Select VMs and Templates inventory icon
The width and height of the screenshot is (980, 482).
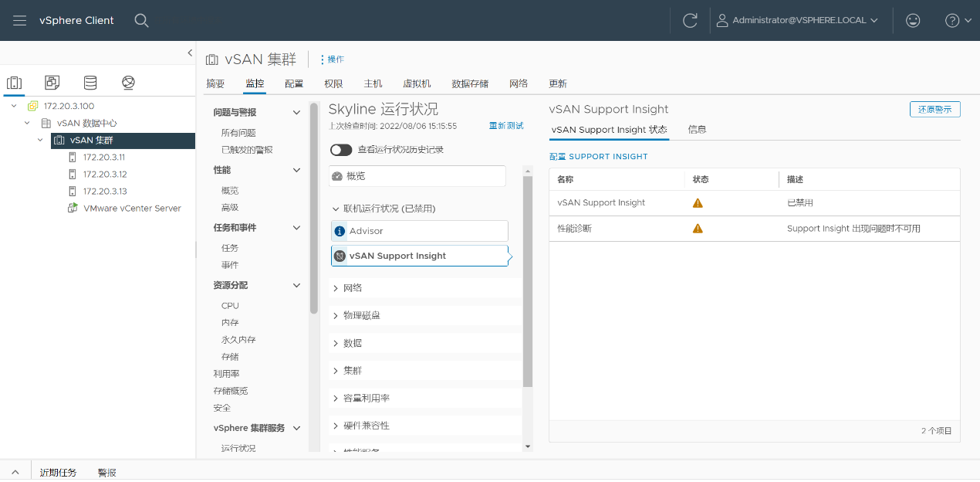[x=52, y=82]
